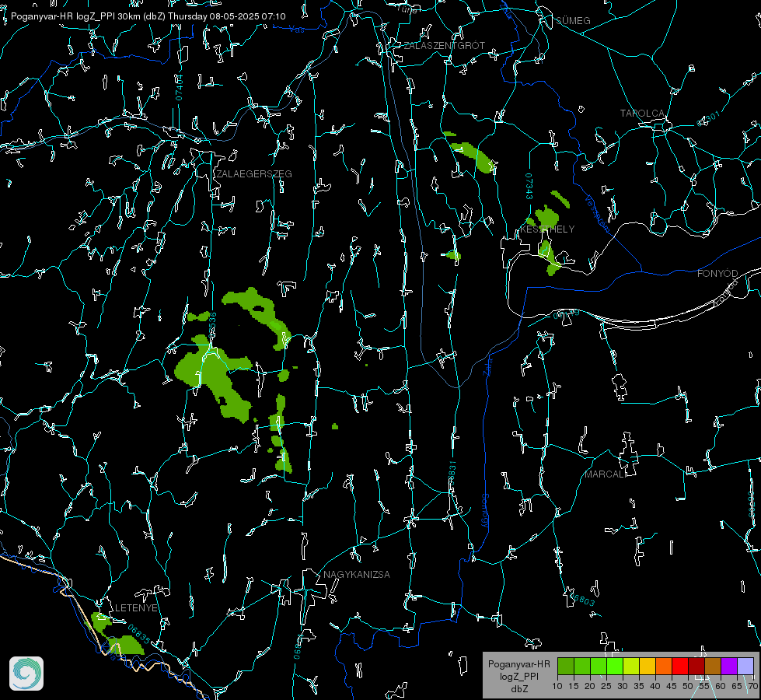Viewport: 761px width, 700px height.
Task: Pick the bright green 25-30 dBZ swatch
Action: tap(615, 666)
